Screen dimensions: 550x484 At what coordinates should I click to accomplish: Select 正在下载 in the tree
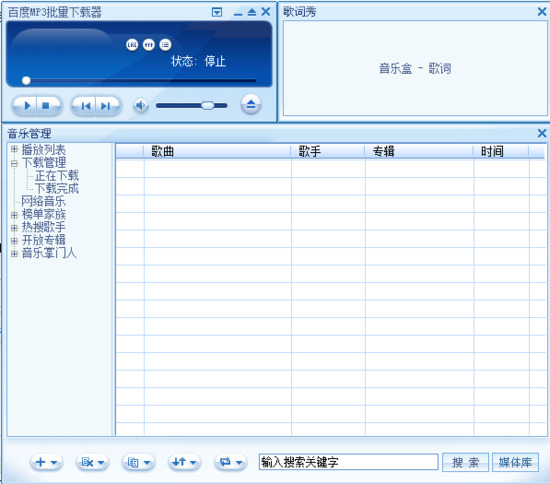point(56,175)
